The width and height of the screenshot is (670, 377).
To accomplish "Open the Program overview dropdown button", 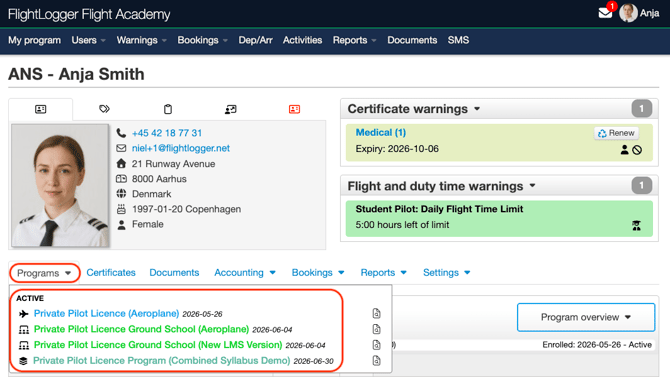I will coord(586,317).
